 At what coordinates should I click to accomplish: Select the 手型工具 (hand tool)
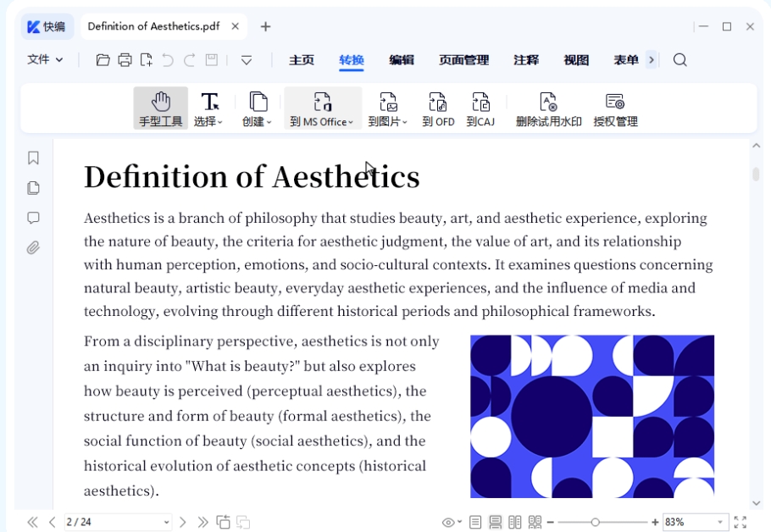(160, 108)
